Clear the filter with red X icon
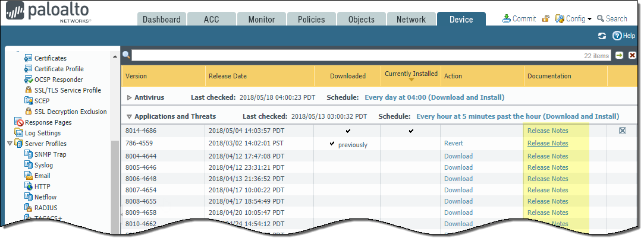Viewport: 644px width, 241px height. (x=632, y=55)
